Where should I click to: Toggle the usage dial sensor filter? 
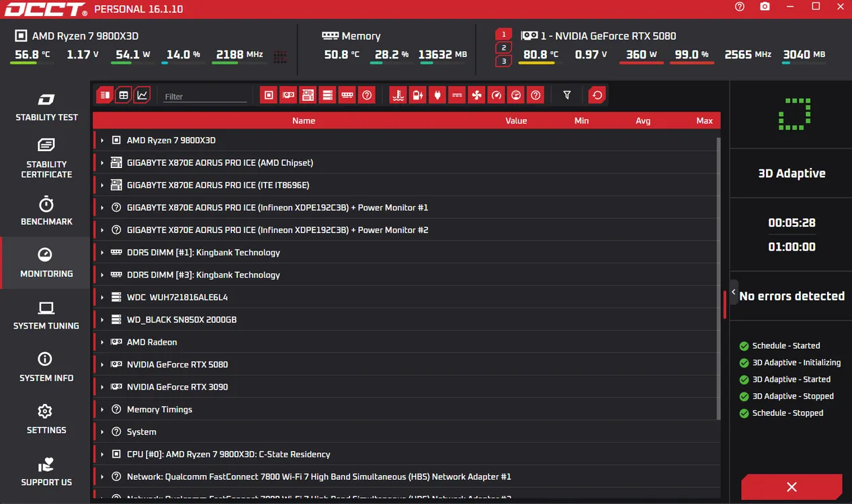(x=515, y=95)
